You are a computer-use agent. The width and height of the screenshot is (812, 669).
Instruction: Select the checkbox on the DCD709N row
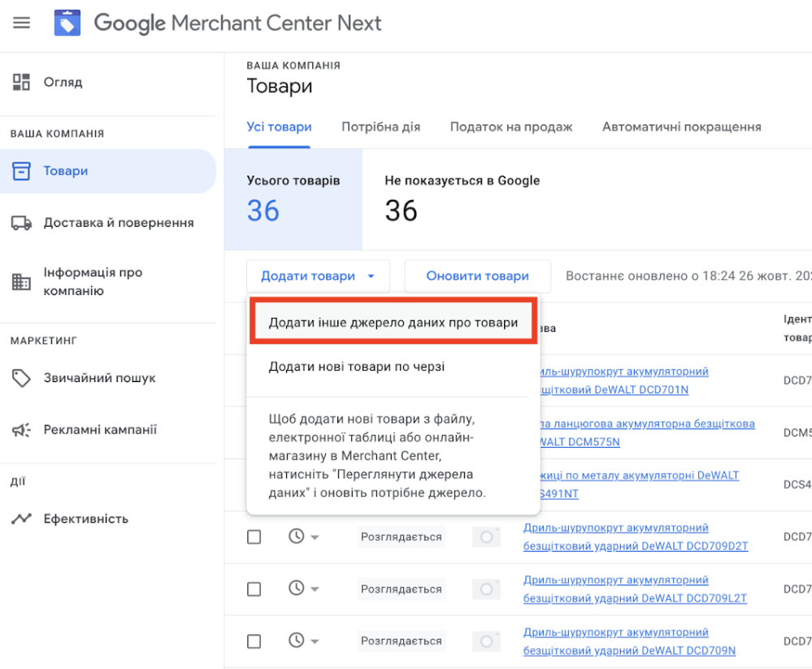(254, 641)
